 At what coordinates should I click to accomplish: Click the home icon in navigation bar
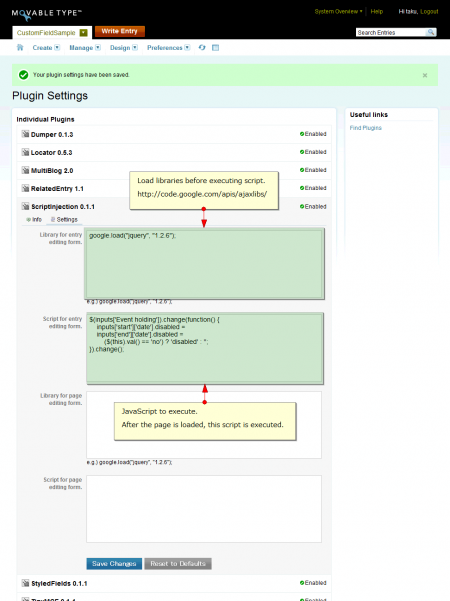coord(20,48)
